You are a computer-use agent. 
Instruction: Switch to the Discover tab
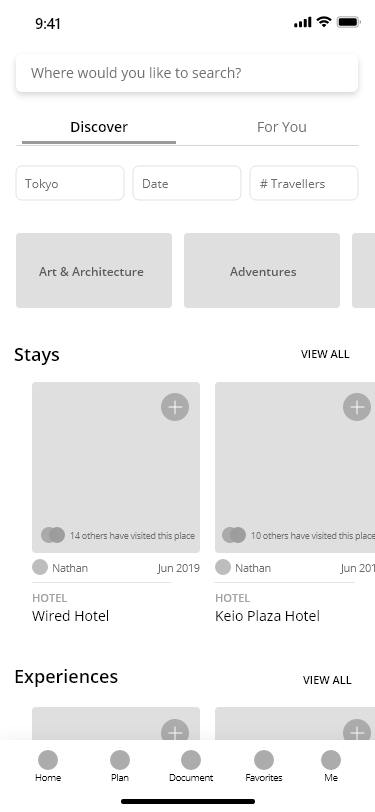click(x=99, y=127)
